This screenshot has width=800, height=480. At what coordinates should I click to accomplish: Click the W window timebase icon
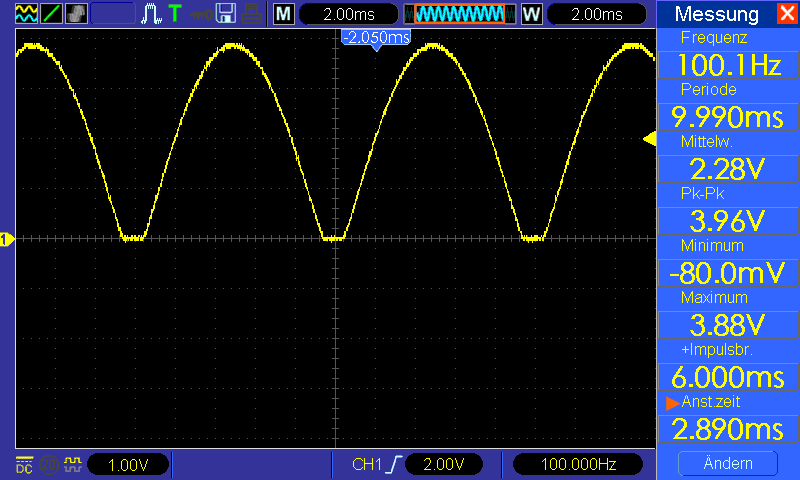coord(531,14)
